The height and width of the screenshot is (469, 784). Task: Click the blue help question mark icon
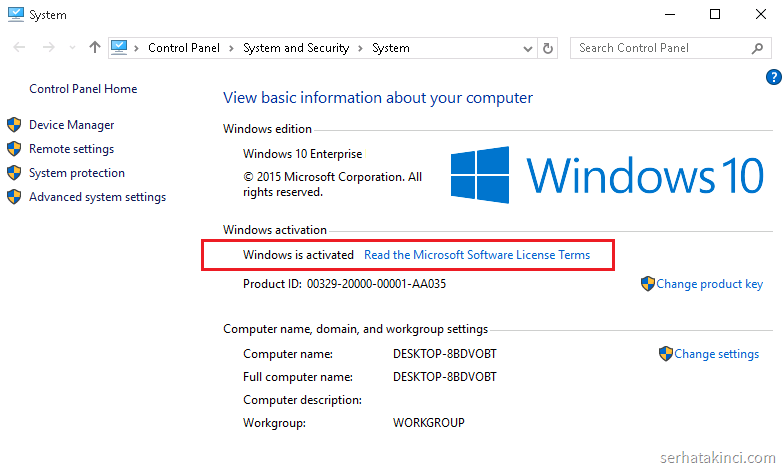coord(773,77)
